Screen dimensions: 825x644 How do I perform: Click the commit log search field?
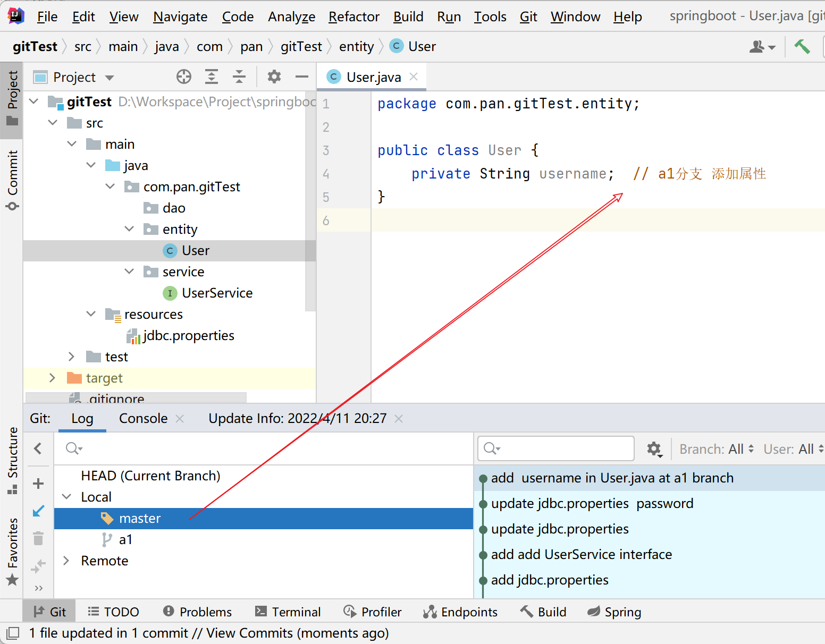556,449
